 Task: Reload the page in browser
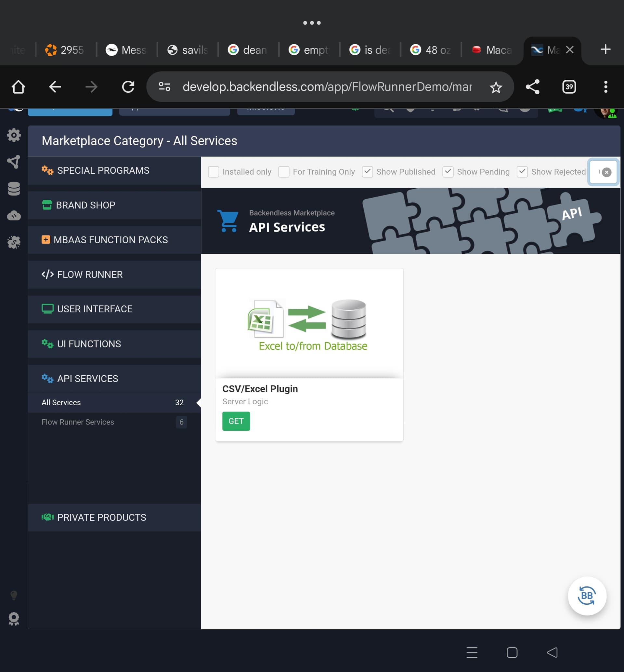pyautogui.click(x=128, y=87)
